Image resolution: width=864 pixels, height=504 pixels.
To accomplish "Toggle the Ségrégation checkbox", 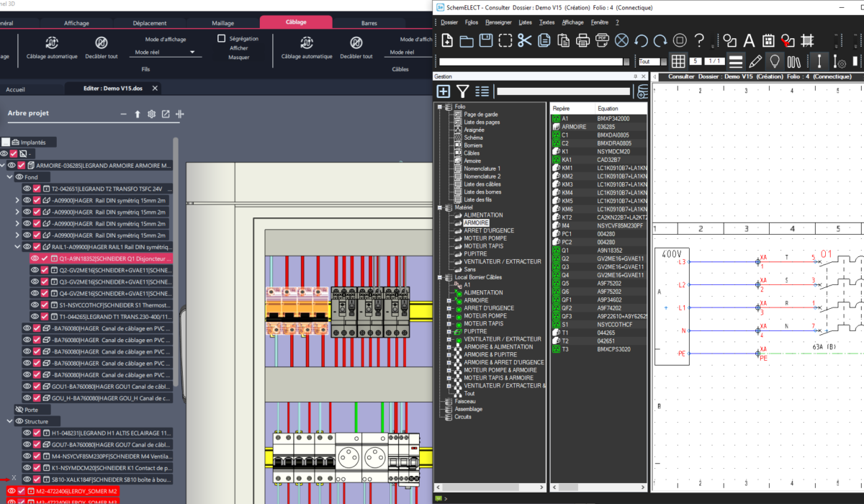I will click(222, 38).
